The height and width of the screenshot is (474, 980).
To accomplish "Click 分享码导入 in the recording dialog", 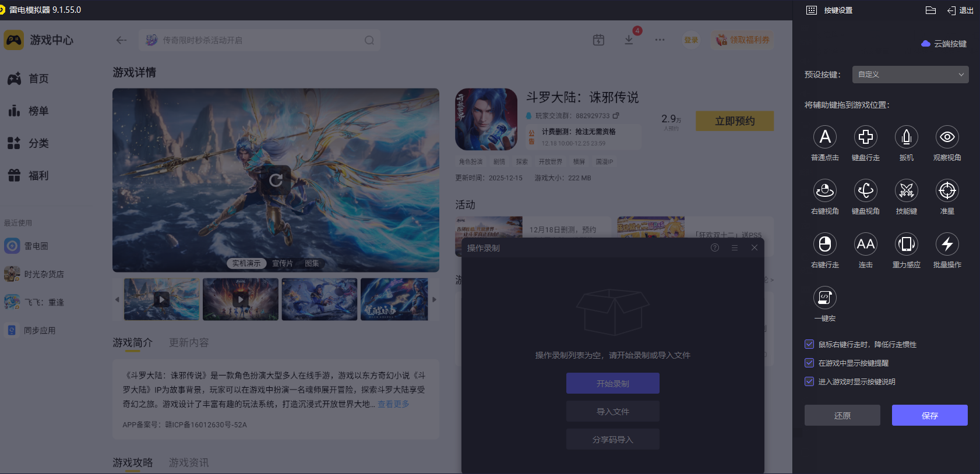I will coord(613,439).
